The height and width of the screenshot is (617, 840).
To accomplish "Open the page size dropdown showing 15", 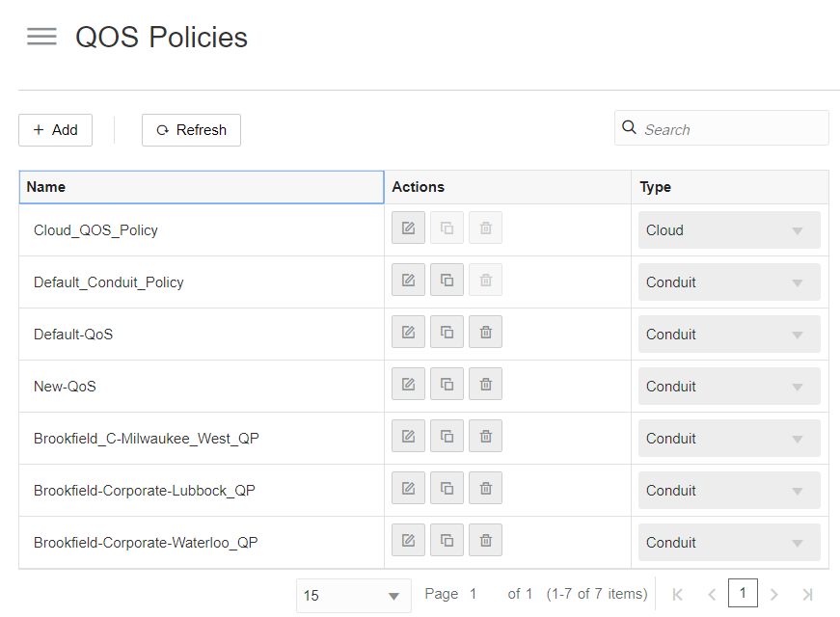I will [353, 596].
